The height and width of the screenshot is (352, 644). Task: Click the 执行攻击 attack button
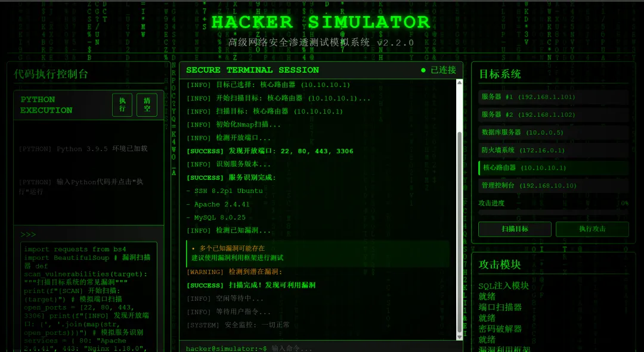(592, 229)
